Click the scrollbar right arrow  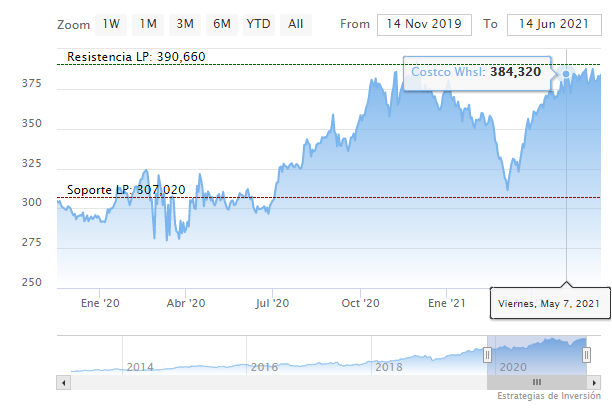click(x=594, y=382)
